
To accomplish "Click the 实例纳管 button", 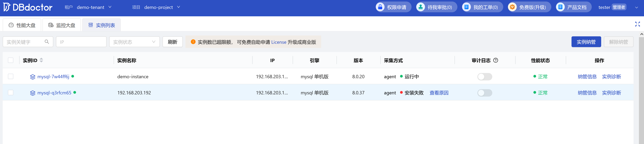I will [586, 42].
